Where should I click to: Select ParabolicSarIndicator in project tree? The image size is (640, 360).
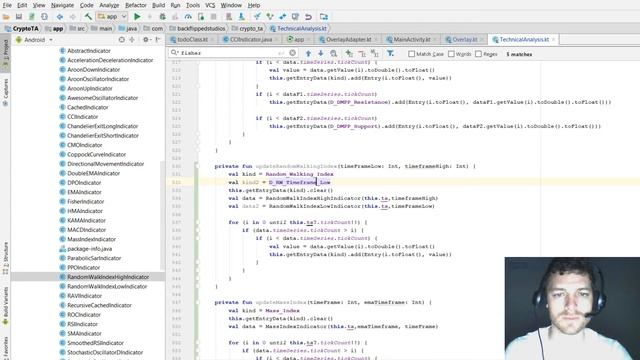[94, 258]
